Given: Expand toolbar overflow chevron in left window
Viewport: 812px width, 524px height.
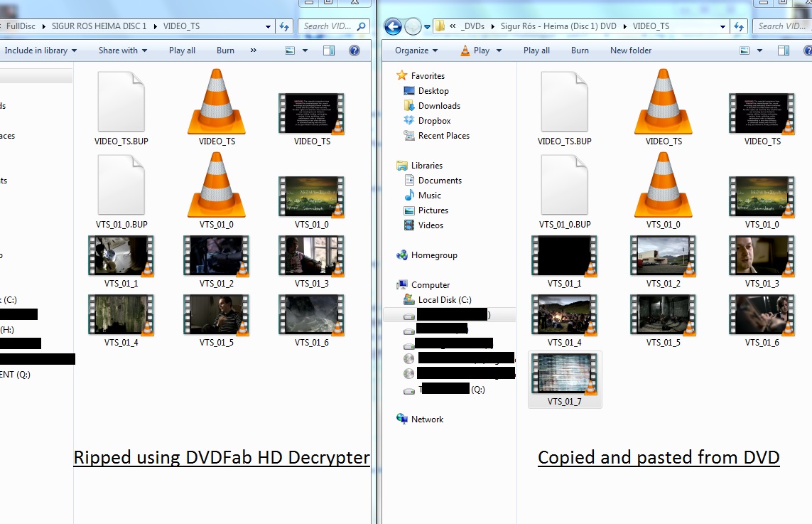Looking at the screenshot, I should 253,50.
